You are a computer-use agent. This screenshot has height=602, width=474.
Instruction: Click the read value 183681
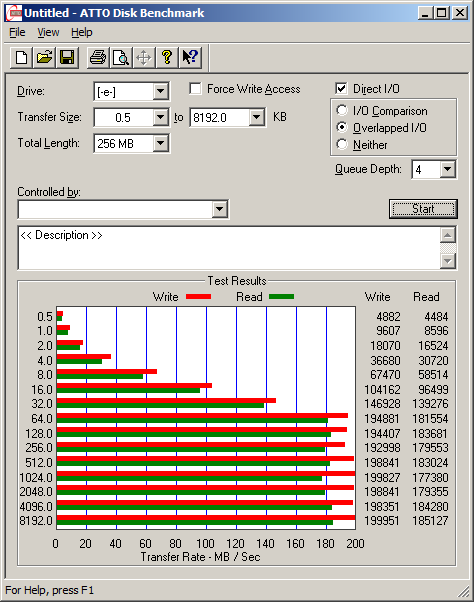(x=430, y=434)
